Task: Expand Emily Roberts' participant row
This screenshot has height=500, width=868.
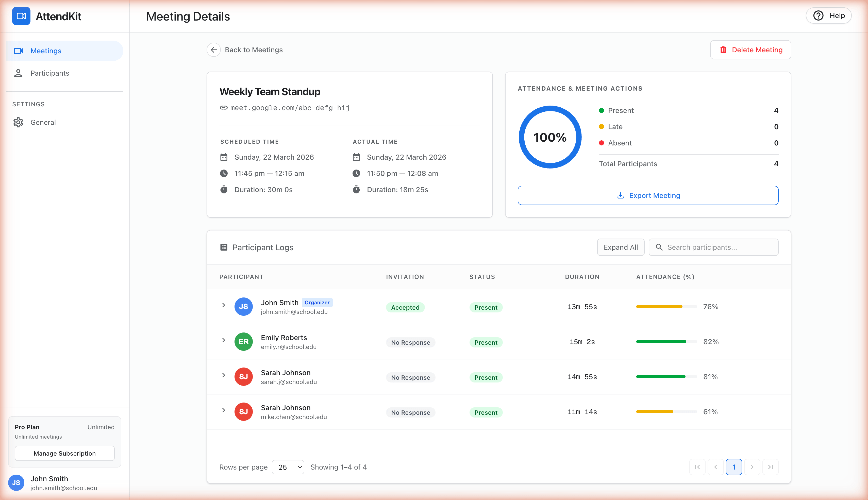Action: click(x=224, y=340)
